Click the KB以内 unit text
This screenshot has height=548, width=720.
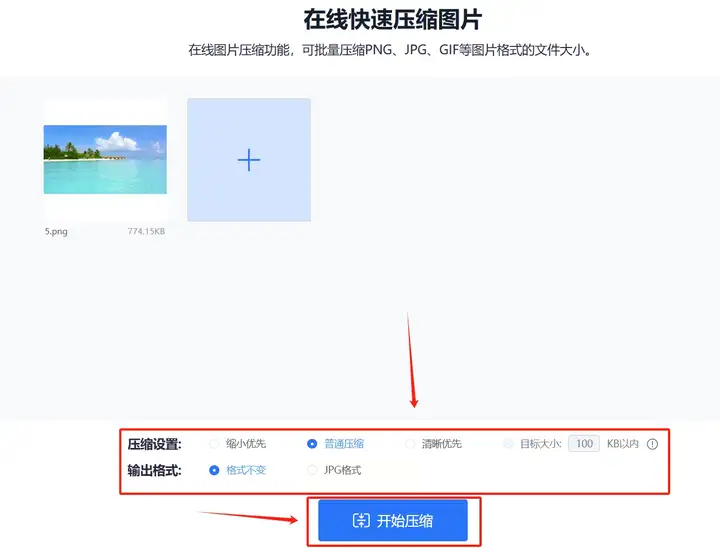623,444
